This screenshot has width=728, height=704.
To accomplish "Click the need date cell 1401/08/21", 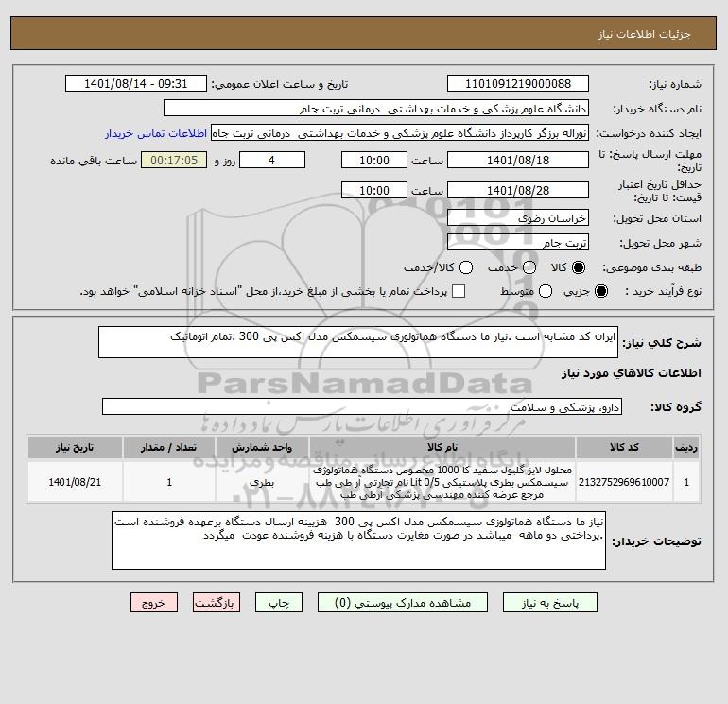I will pos(75,482).
